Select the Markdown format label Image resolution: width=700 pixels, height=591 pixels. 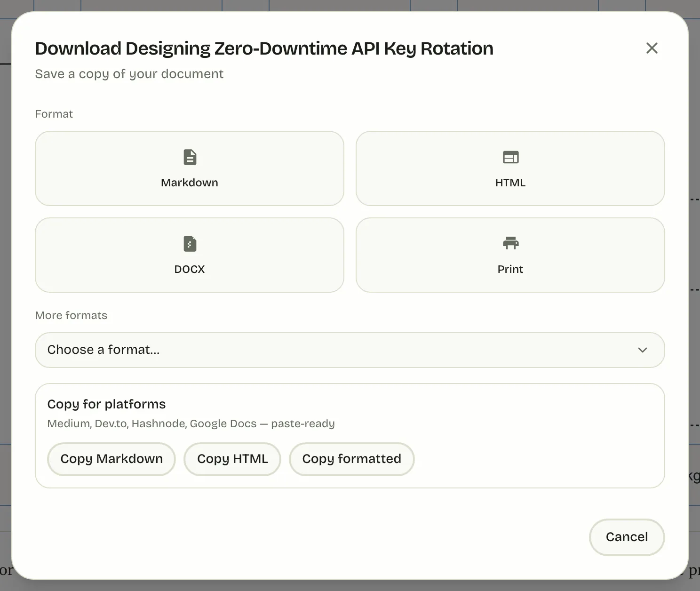[190, 183]
